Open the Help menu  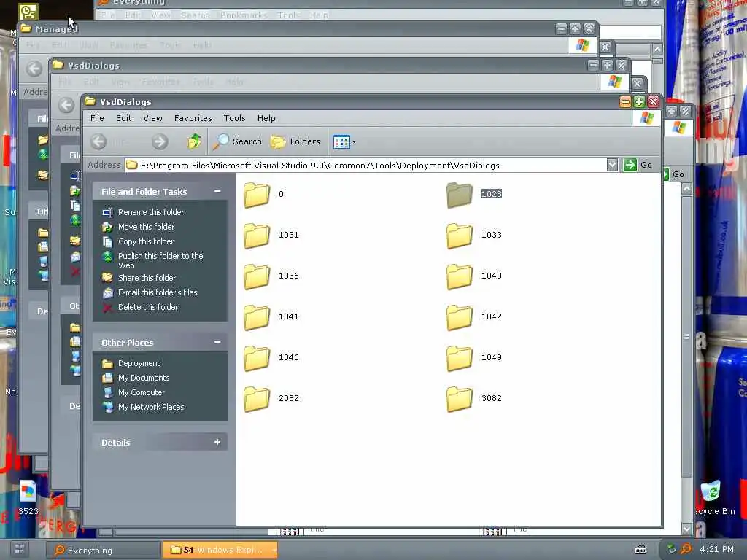click(x=266, y=118)
